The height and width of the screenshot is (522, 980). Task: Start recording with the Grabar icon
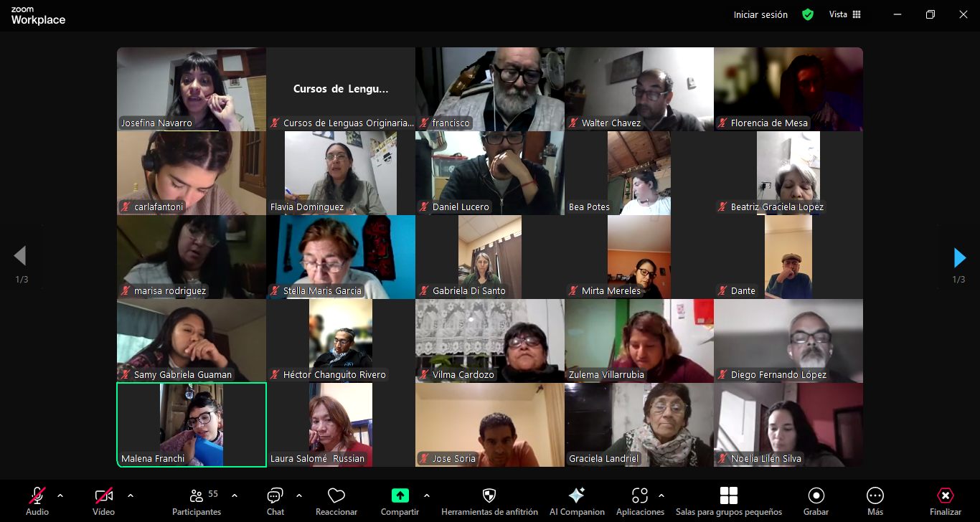coord(816,495)
